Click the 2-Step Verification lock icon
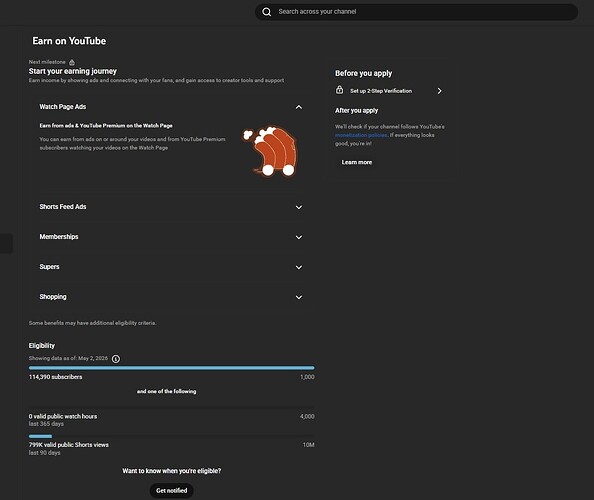The height and width of the screenshot is (500, 594). click(339, 90)
